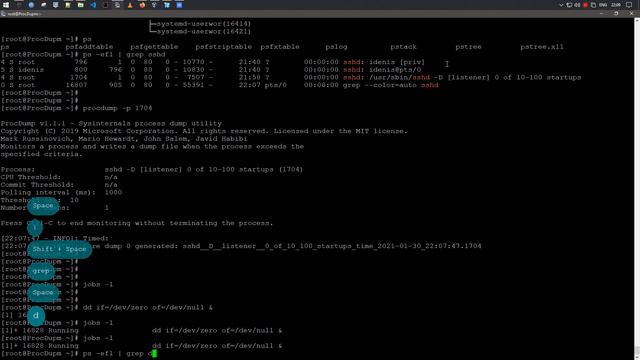Image resolution: width=640 pixels, height=360 pixels.
Task: Open the volume control in the tray
Action: (577, 5)
